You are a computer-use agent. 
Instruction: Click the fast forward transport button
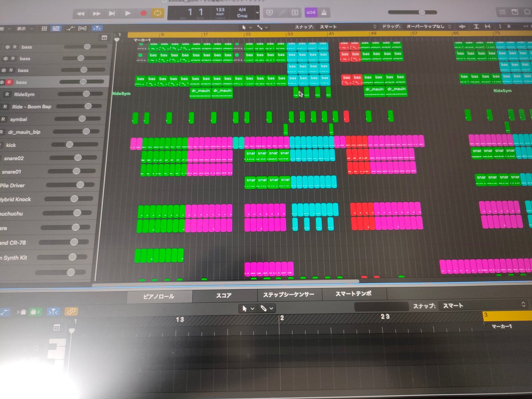[96, 14]
